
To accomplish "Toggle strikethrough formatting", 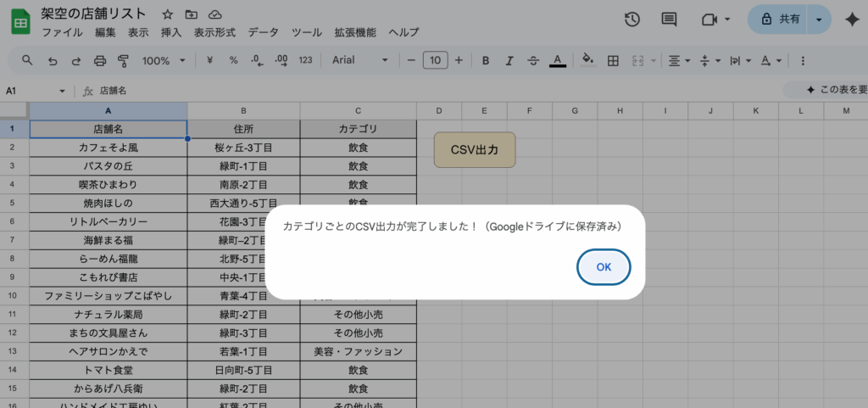I will point(533,61).
